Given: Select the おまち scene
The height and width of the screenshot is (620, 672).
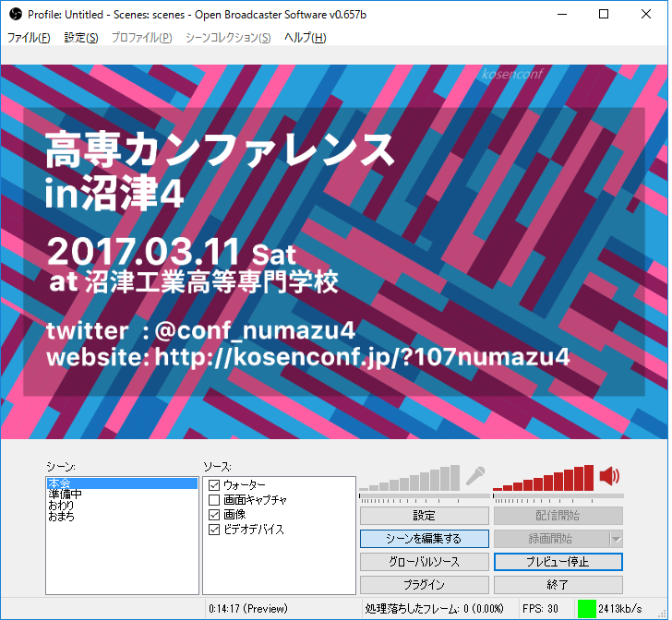Looking at the screenshot, I should (122, 517).
